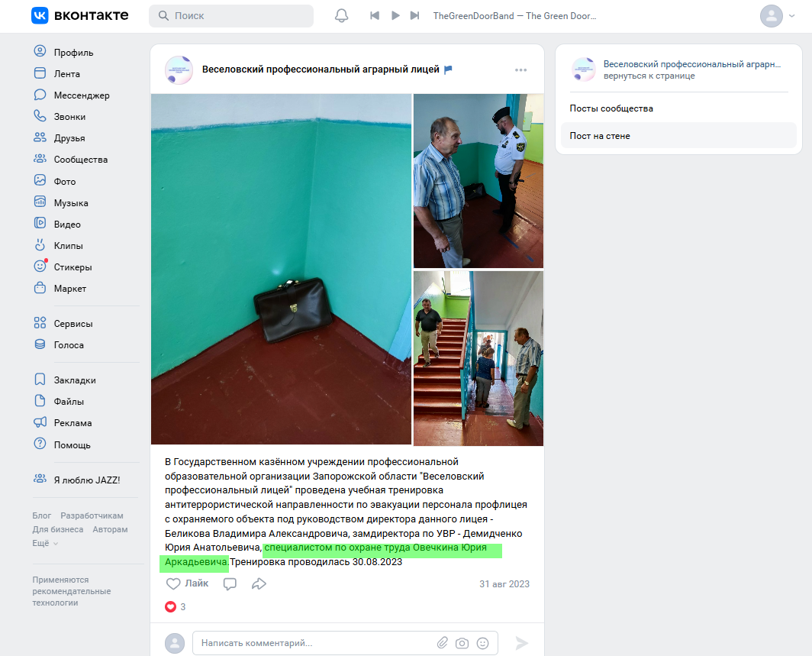Open the Мессенджер section icon
The width and height of the screenshot is (812, 656).
pyautogui.click(x=40, y=95)
